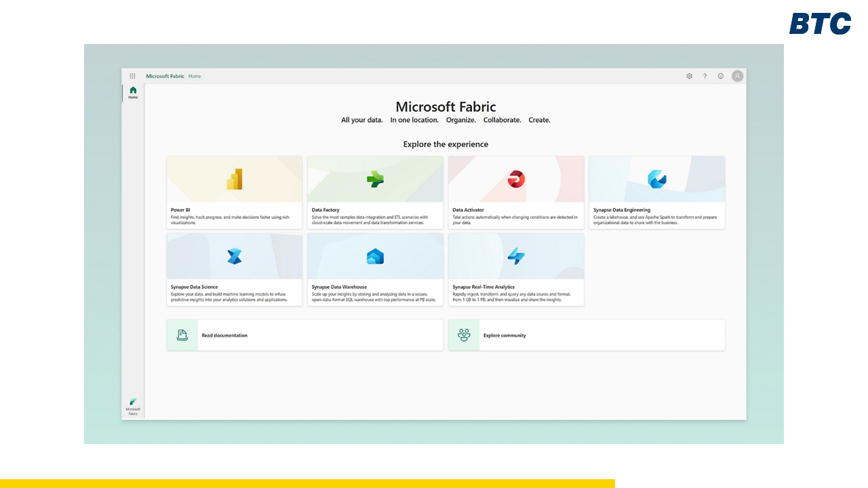
Task: Click the Synapse Data Engineering logo icon
Action: (x=656, y=179)
